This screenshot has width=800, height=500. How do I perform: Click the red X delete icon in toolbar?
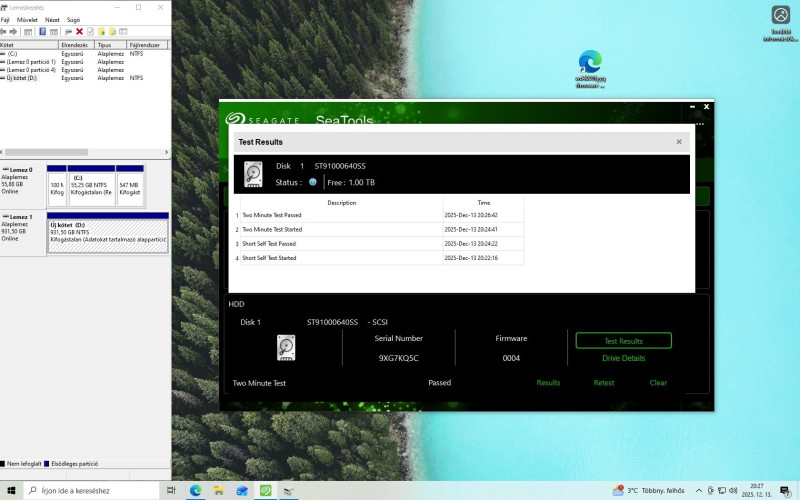[x=79, y=32]
